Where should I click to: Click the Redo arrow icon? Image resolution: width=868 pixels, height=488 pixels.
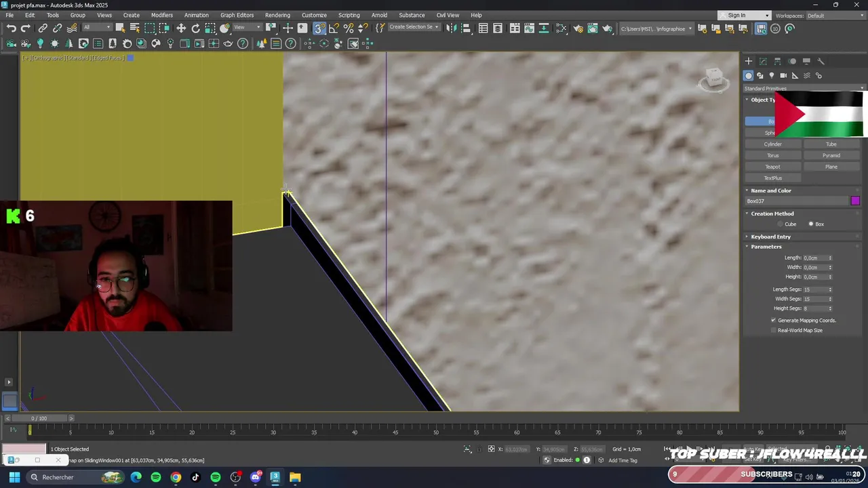click(x=26, y=28)
